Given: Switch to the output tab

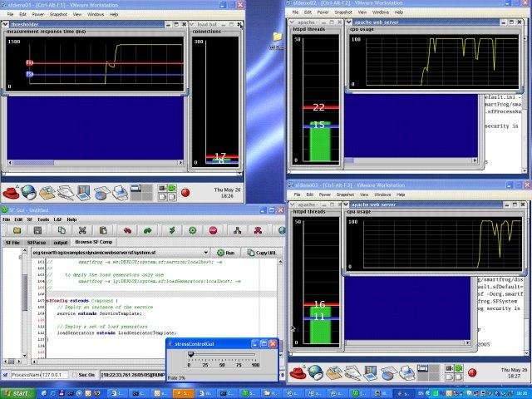Looking at the screenshot, I should tap(61, 242).
